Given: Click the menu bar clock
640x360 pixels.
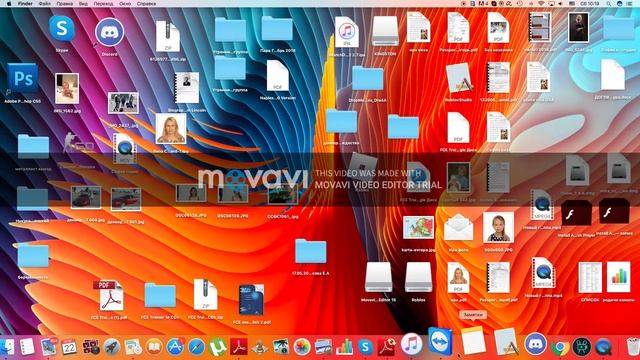Looking at the screenshot, I should [x=590, y=3].
